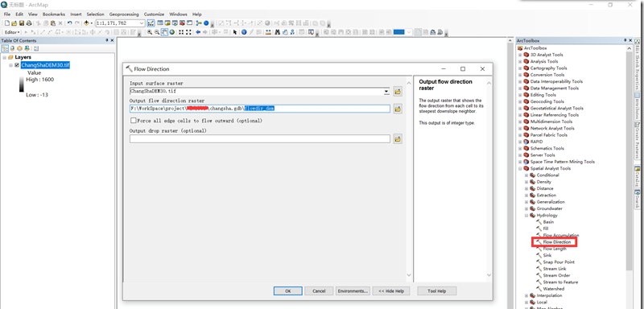
Task: Collapse the Hydrology toolset
Action: (526, 215)
